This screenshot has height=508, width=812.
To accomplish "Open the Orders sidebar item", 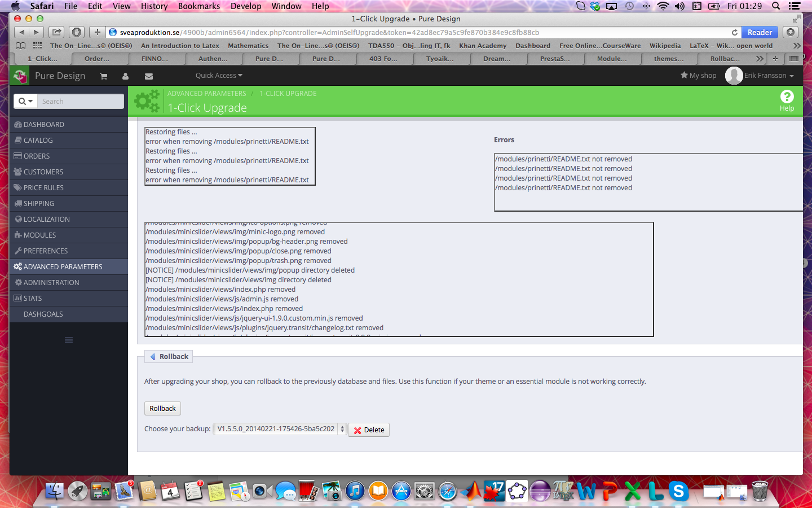I will coord(69,156).
